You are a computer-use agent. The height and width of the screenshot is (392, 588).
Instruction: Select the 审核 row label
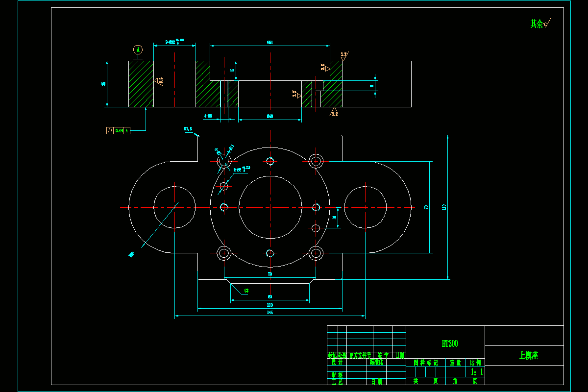[x=337, y=375]
